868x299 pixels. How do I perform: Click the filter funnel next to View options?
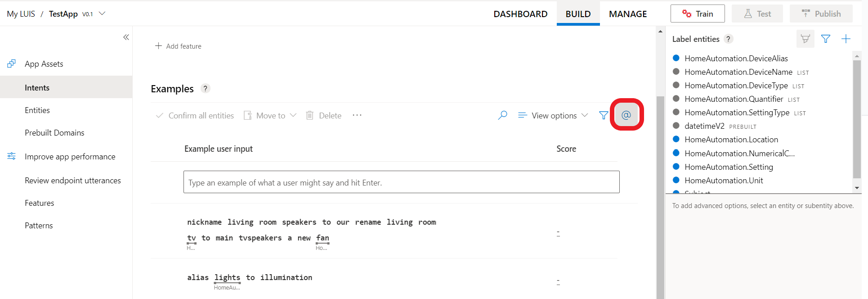pos(604,115)
